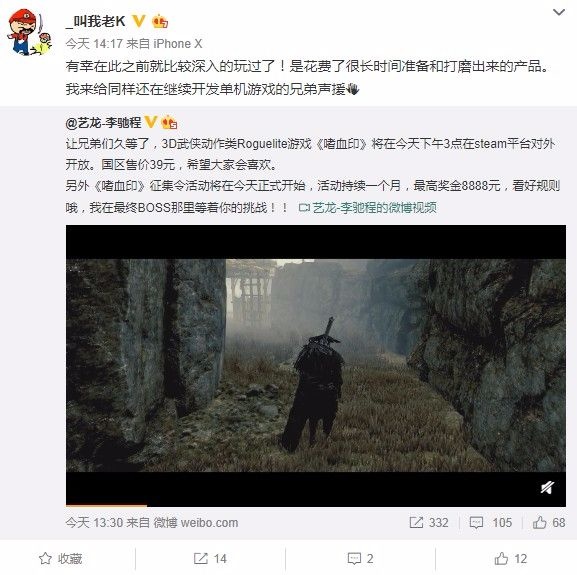The height and width of the screenshot is (575, 577).
Task: Click the yellow V verified badge beside _叫我老K
Action: [x=138, y=21]
